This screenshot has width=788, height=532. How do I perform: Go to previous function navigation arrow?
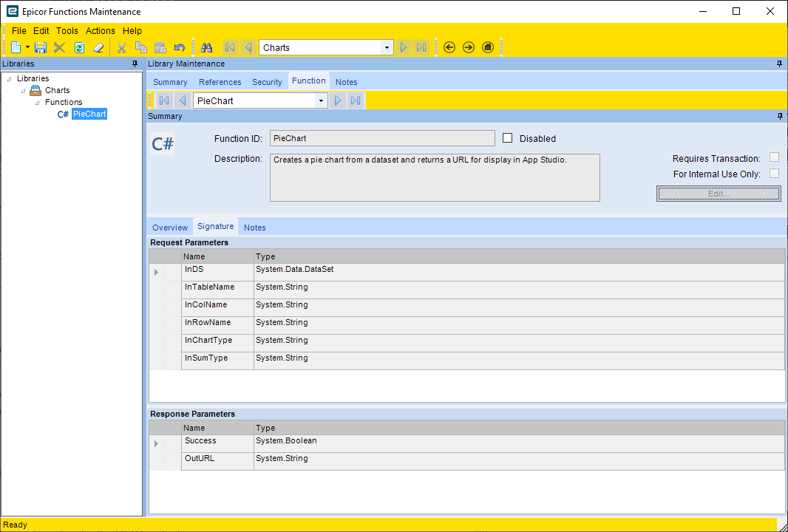[x=183, y=100]
